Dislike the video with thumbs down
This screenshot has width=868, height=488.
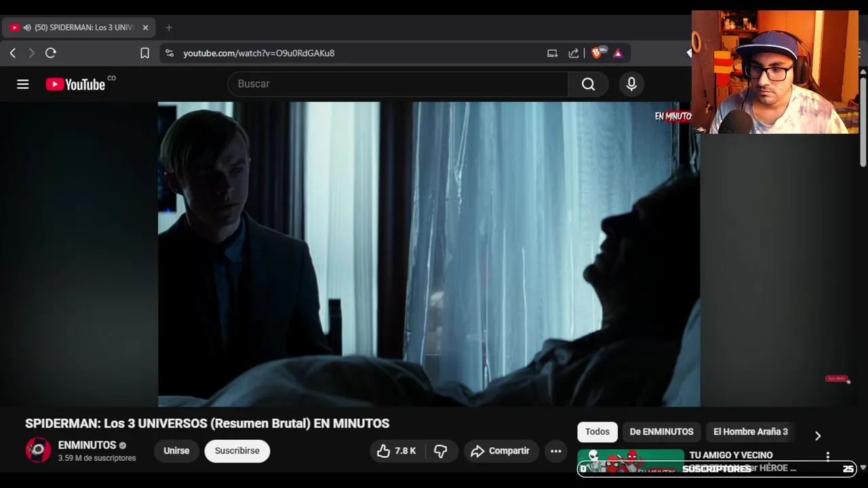(x=441, y=451)
